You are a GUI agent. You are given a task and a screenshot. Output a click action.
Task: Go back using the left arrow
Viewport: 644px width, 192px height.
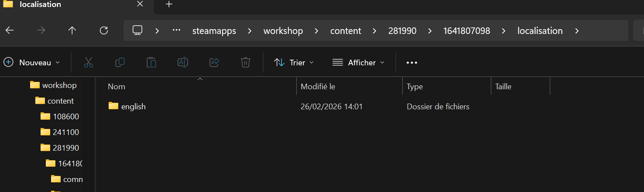pos(10,30)
